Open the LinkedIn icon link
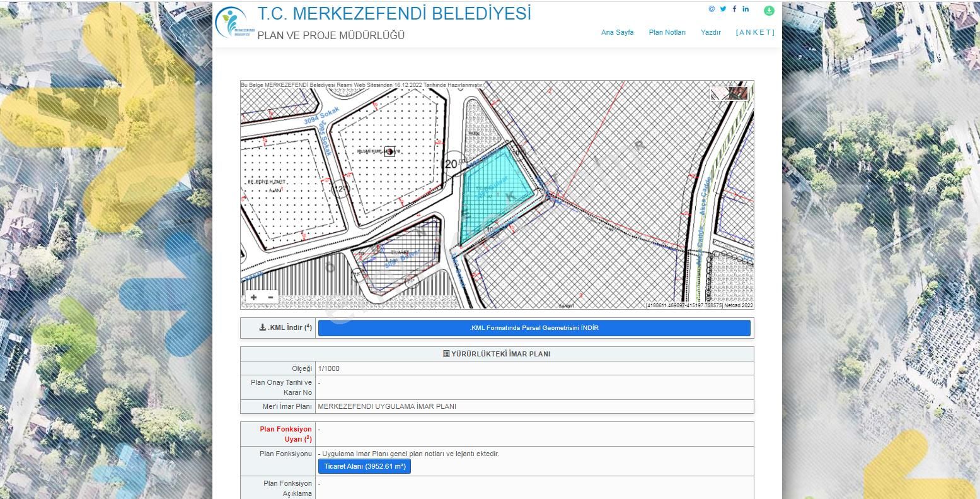The image size is (980, 499). (746, 9)
